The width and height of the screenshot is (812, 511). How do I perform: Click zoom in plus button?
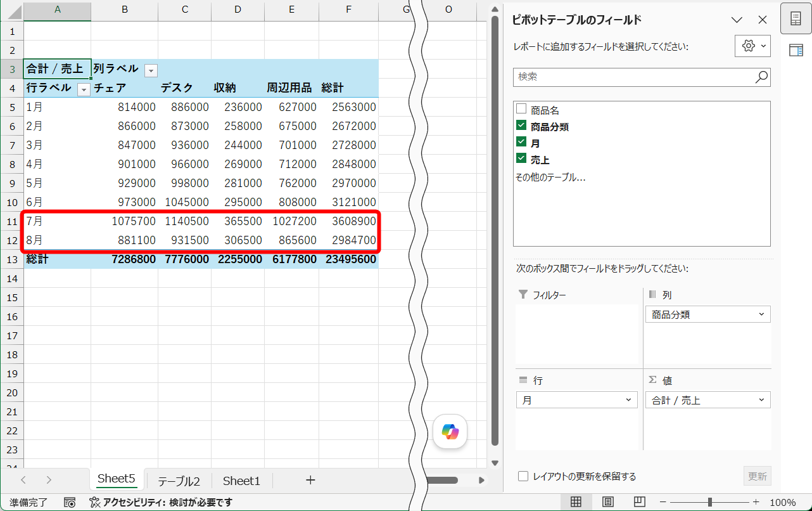click(756, 502)
